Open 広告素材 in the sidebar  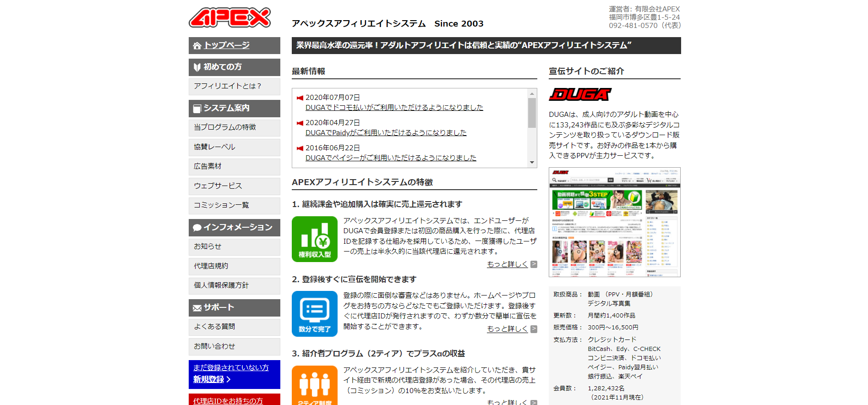click(x=235, y=166)
